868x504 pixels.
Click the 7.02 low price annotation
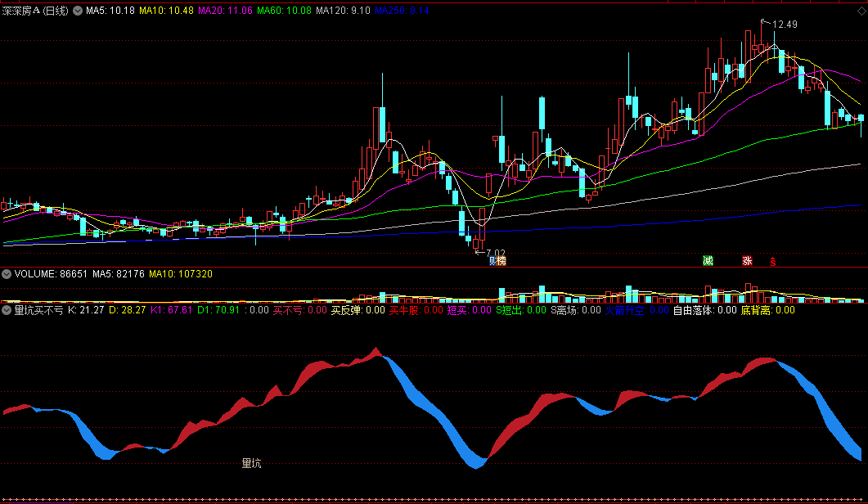(496, 253)
